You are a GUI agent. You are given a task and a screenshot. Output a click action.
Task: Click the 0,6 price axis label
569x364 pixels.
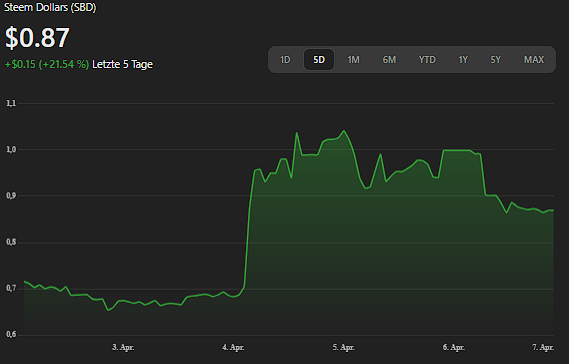coord(11,334)
